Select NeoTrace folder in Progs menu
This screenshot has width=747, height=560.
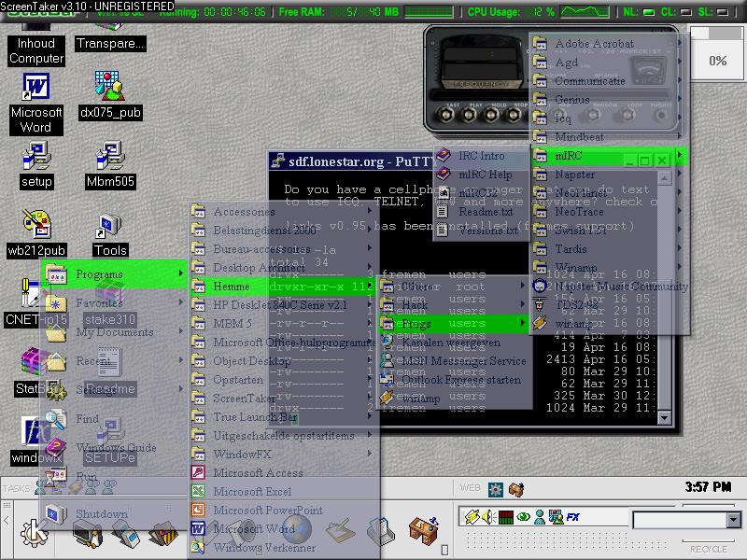(608, 212)
